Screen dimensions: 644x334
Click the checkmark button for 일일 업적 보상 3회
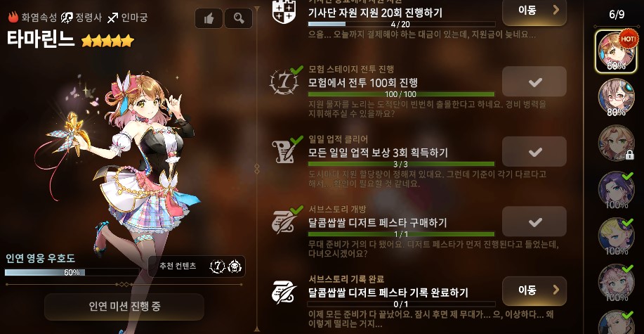coord(534,152)
